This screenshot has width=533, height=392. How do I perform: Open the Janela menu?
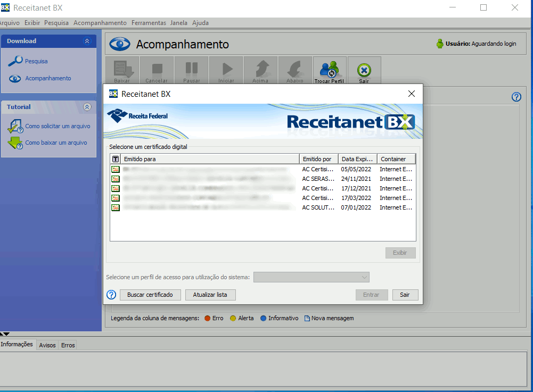[179, 23]
